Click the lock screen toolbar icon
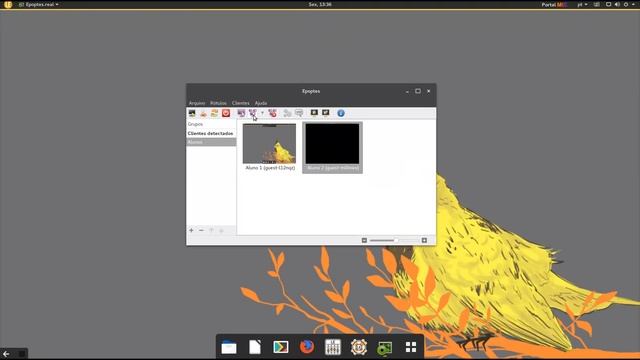The width and height of the screenshot is (640, 360). [x=314, y=113]
